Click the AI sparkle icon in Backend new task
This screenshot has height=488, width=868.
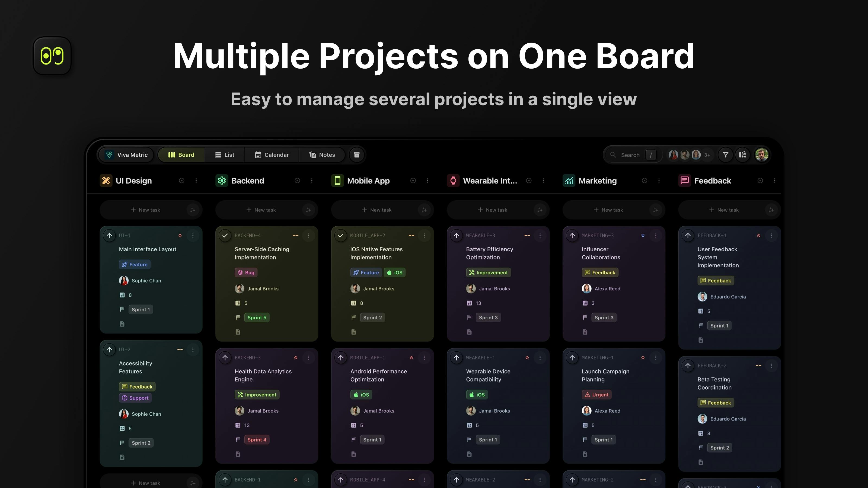point(308,210)
